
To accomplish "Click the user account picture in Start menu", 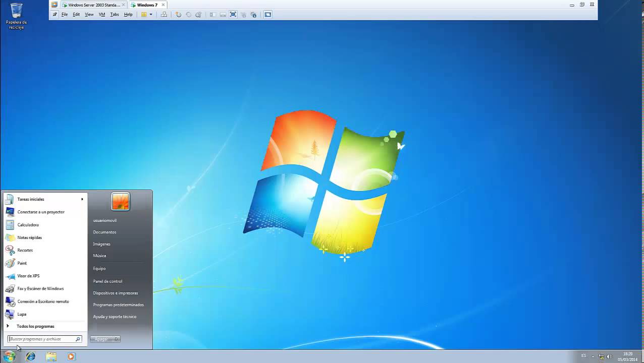I will point(121,202).
